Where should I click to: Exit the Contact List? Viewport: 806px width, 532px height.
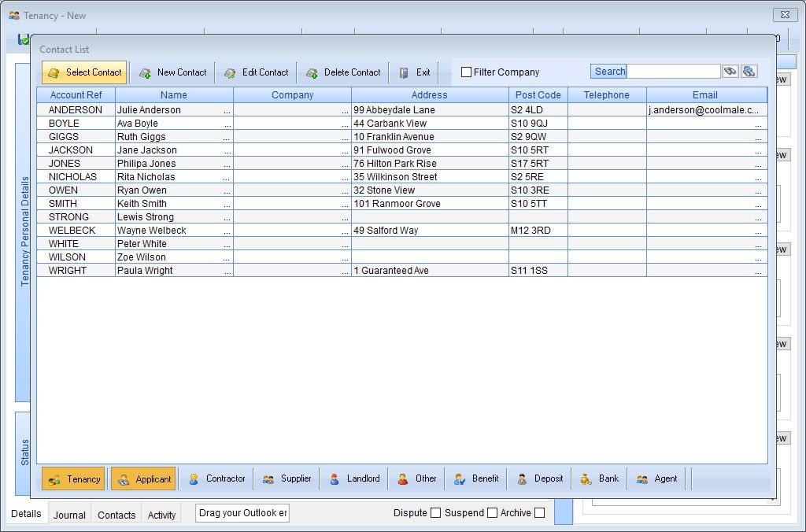[416, 72]
